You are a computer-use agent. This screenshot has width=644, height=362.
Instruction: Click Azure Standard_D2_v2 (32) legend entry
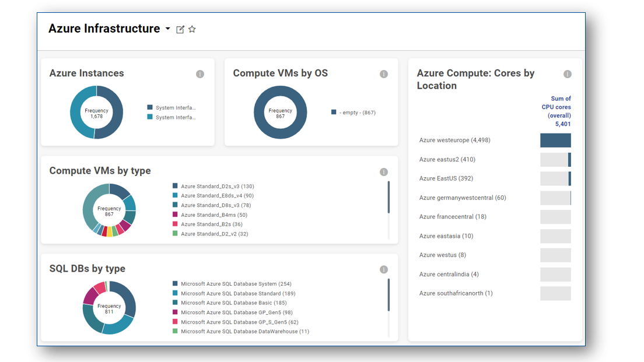210,234
